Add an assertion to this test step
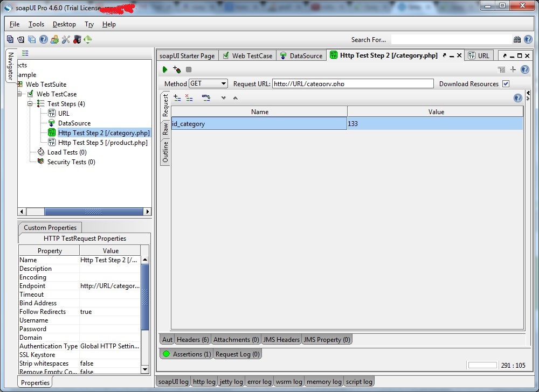The width and height of the screenshot is (539, 392). (x=177, y=69)
